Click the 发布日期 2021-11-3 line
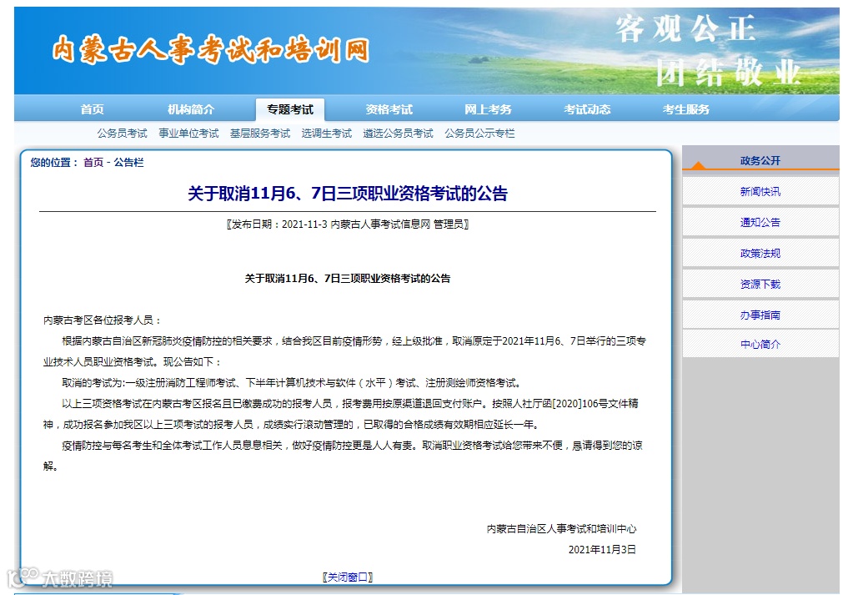The image size is (868, 595). (x=348, y=224)
